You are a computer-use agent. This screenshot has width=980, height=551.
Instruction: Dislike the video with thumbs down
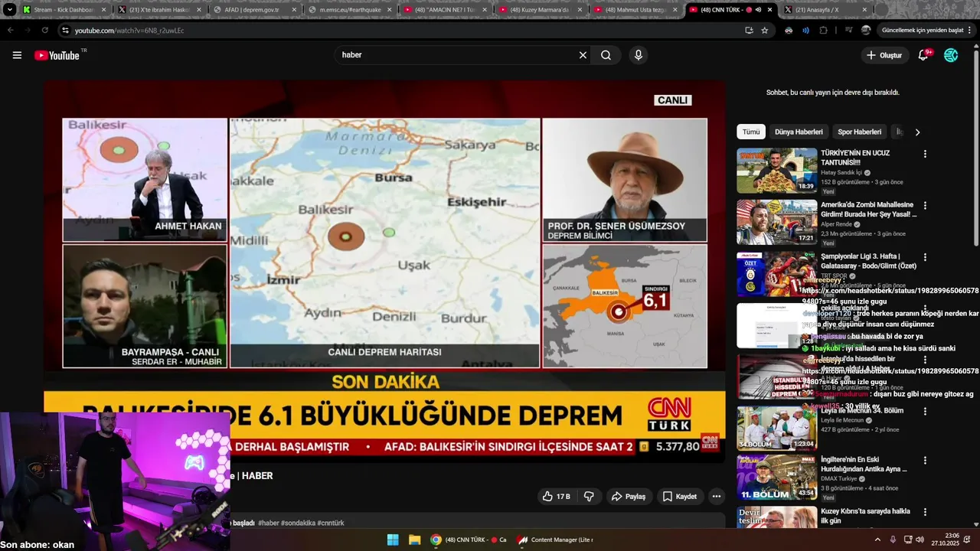[x=589, y=497]
